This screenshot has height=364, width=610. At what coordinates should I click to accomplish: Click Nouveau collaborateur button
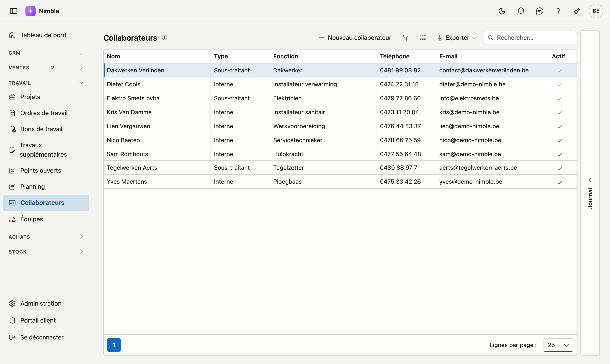[355, 37]
